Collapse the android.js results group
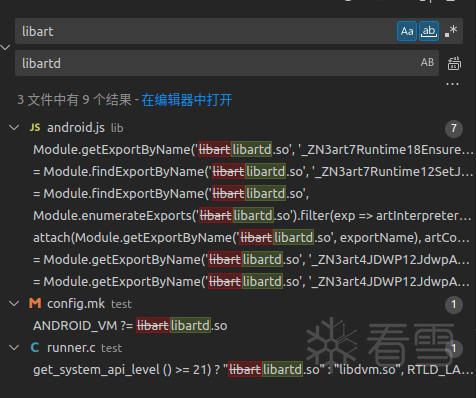Viewport: 476px width, 398px height. coord(14,128)
